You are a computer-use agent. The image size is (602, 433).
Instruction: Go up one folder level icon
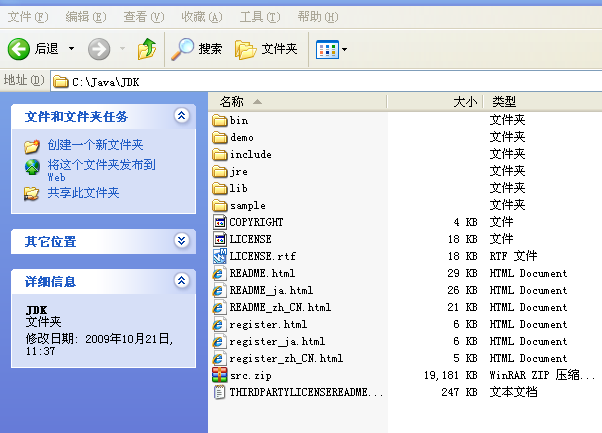tap(147, 49)
